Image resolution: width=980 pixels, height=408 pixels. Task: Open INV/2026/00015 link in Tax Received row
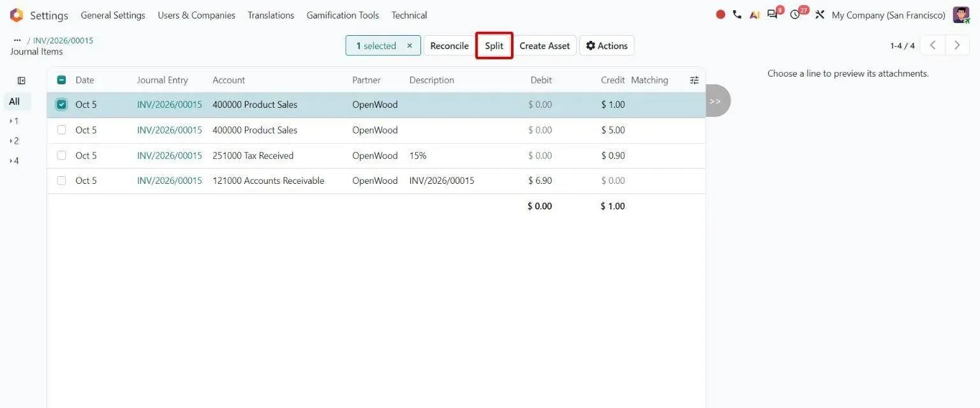(x=169, y=155)
